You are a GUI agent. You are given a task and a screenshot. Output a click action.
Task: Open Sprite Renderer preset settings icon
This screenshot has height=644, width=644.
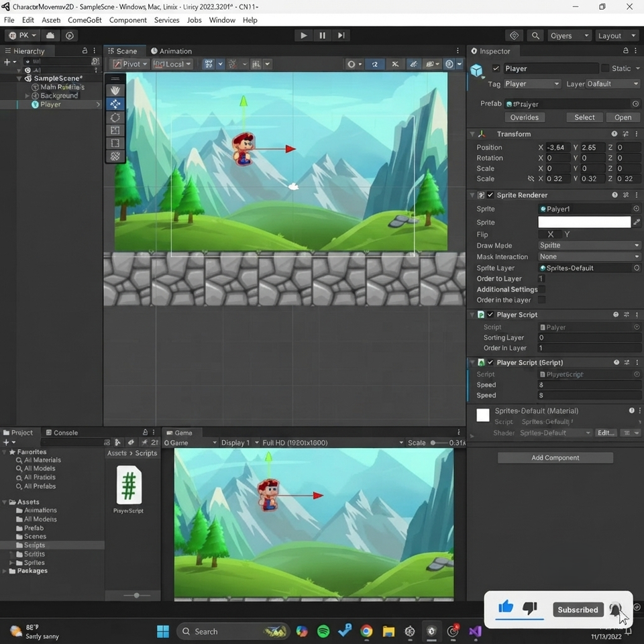(626, 195)
